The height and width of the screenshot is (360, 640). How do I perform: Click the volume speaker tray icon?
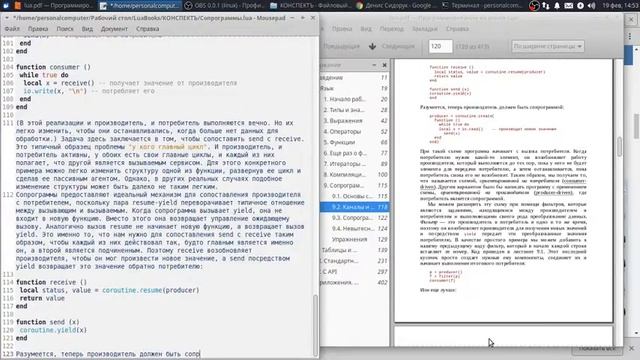(591, 6)
